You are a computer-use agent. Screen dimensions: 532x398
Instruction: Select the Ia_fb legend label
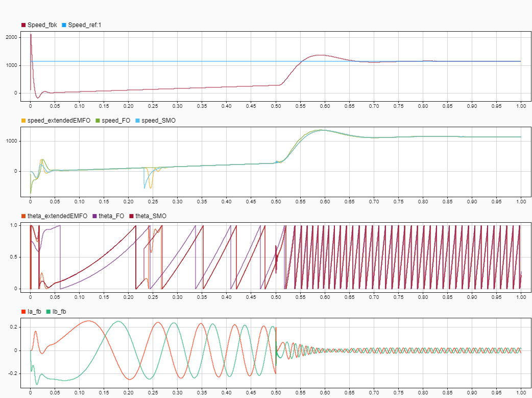[x=34, y=311]
